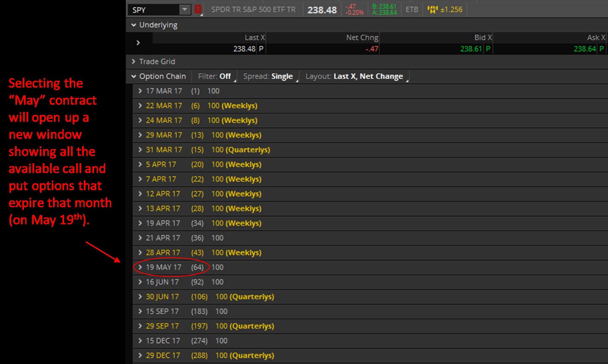The height and width of the screenshot is (364, 608).
Task: Expand the underlying row chevron arrow
Action: point(138,43)
